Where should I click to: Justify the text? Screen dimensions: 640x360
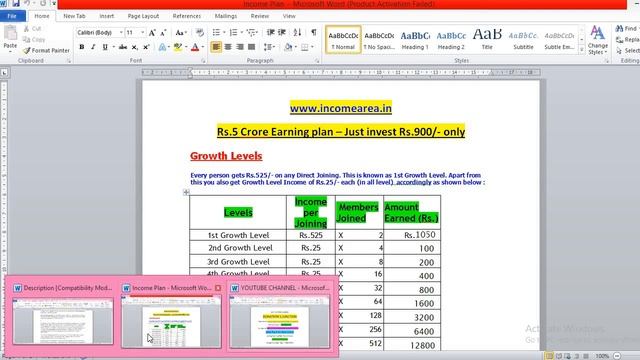click(252, 47)
